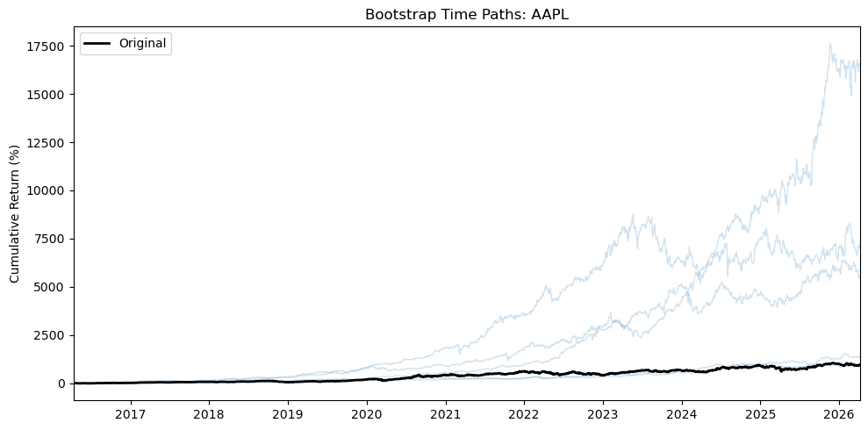This screenshot has height=430, width=868.
Task: Click the 2025 x-axis tick label
Action: pyautogui.click(x=760, y=412)
